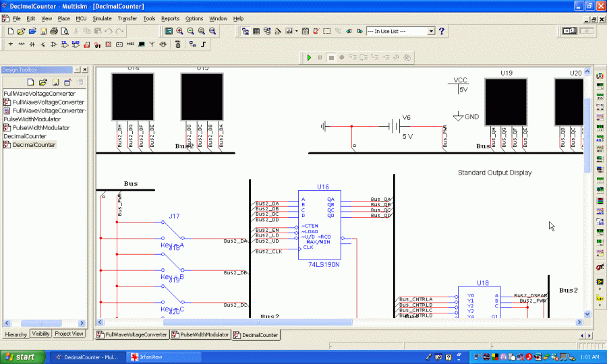
Task: Save design with the disk icon
Action: tap(43, 31)
